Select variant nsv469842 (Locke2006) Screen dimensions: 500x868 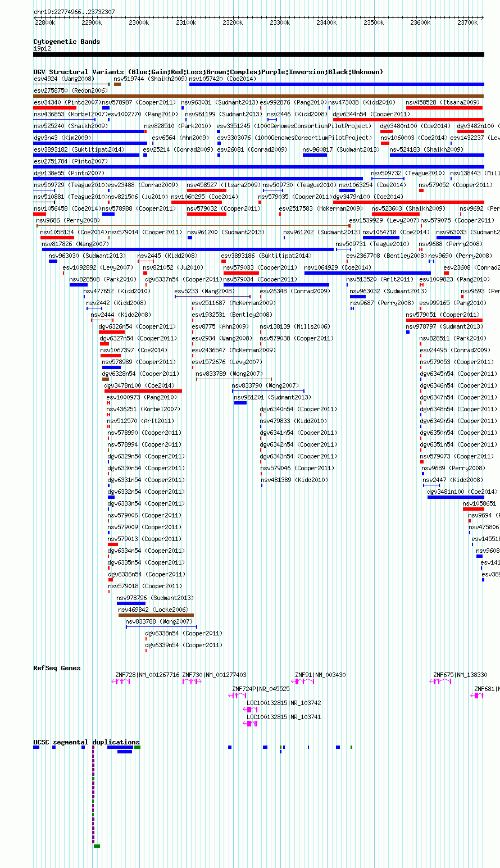[153, 610]
